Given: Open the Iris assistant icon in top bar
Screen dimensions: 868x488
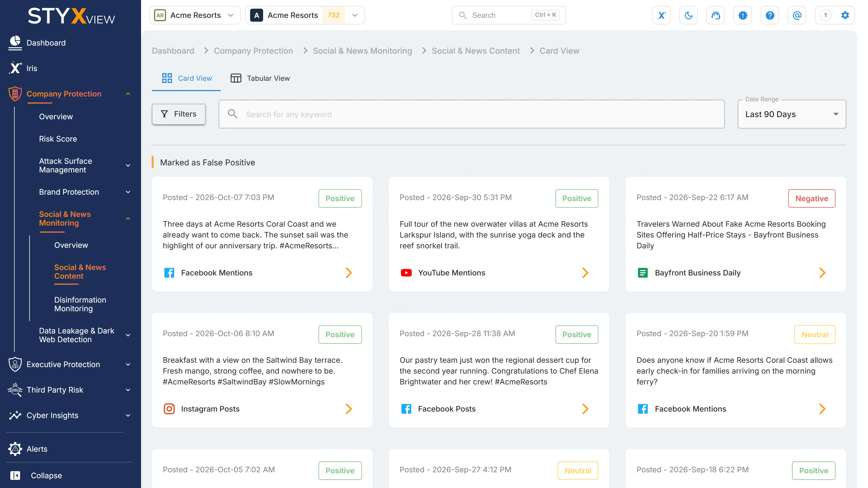Looking at the screenshot, I should click(661, 15).
